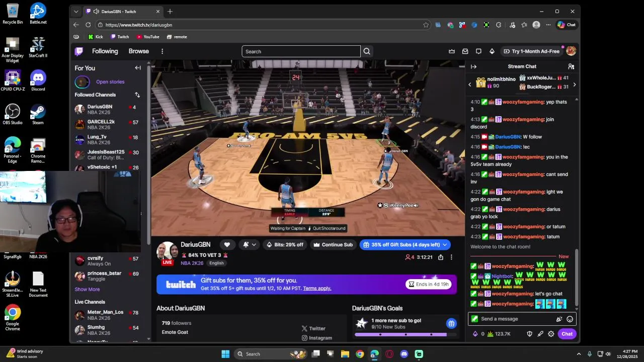This screenshot has height=362, width=644.
Task: Collapse the Stream Chat panel
Action: pyautogui.click(x=473, y=66)
